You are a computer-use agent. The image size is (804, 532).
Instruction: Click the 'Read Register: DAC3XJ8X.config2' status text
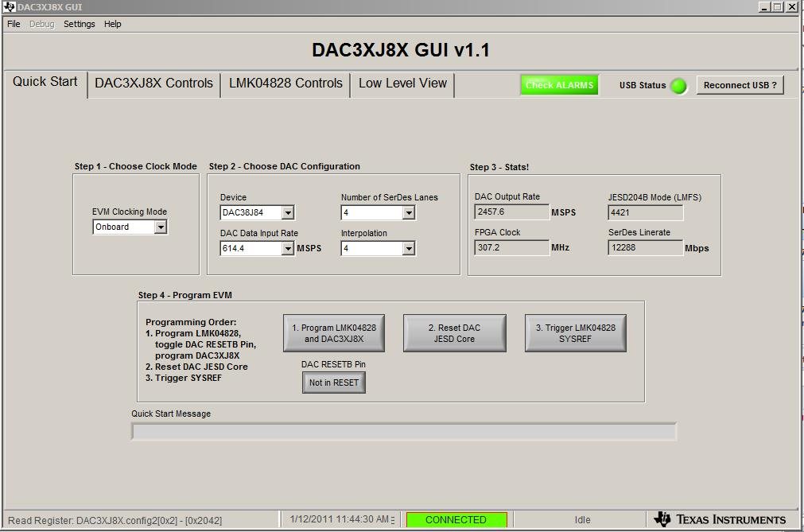[115, 520]
